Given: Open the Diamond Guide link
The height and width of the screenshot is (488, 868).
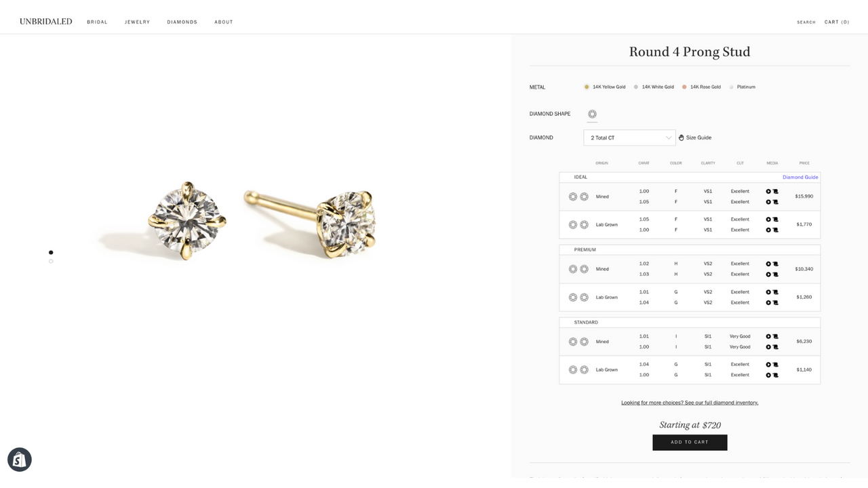Looking at the screenshot, I should (800, 177).
